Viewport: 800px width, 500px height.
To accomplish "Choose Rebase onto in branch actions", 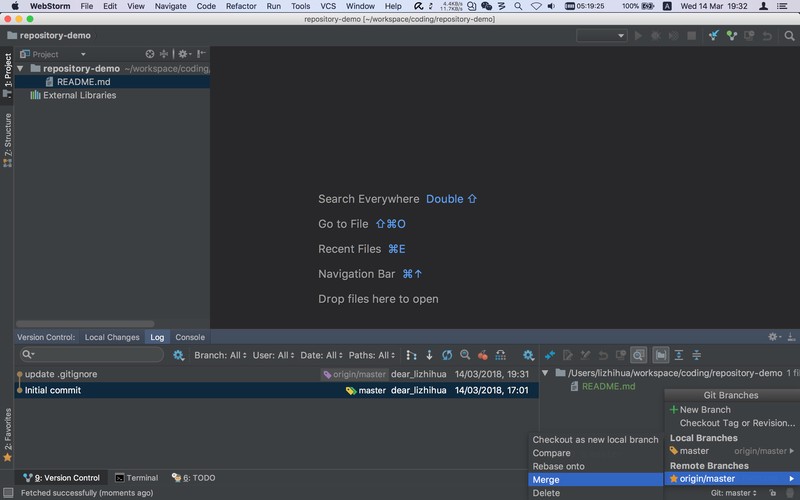I will coord(595,466).
